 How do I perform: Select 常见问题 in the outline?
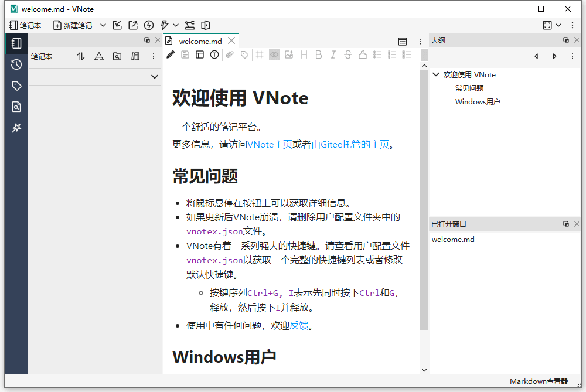click(469, 88)
